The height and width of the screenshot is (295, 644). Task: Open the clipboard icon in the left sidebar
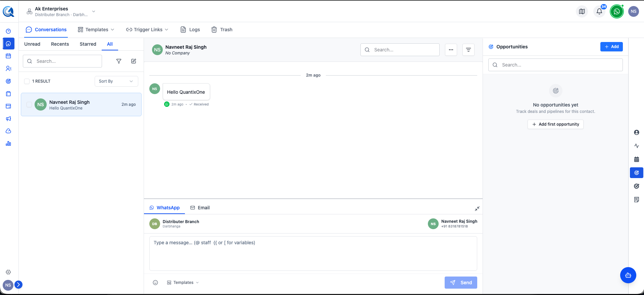pos(8,94)
